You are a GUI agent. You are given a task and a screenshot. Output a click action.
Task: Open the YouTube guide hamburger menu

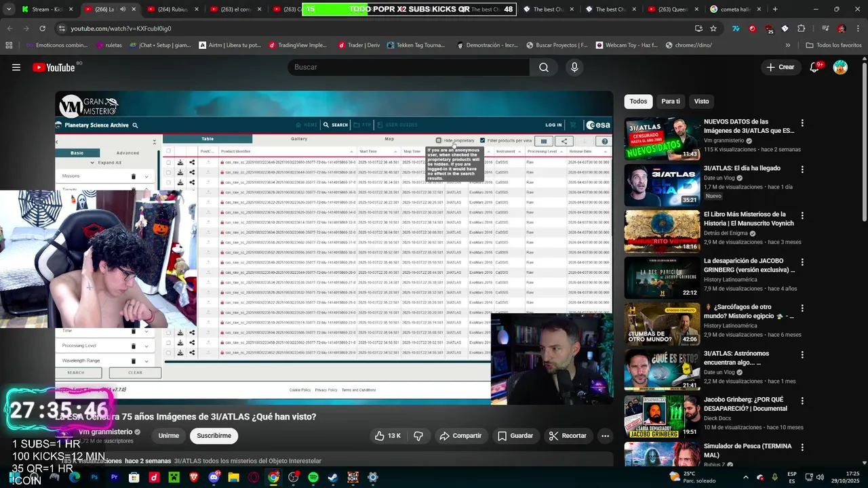(16, 67)
